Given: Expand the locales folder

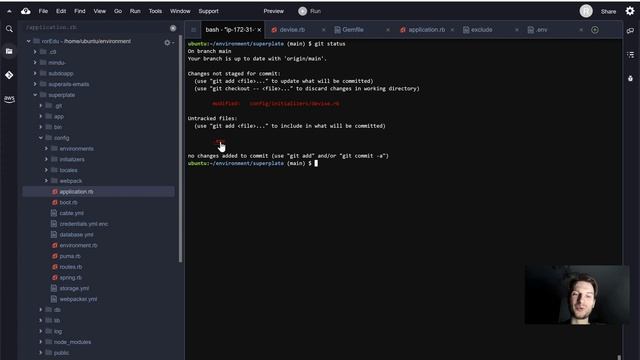Looking at the screenshot, I should coord(47,170).
